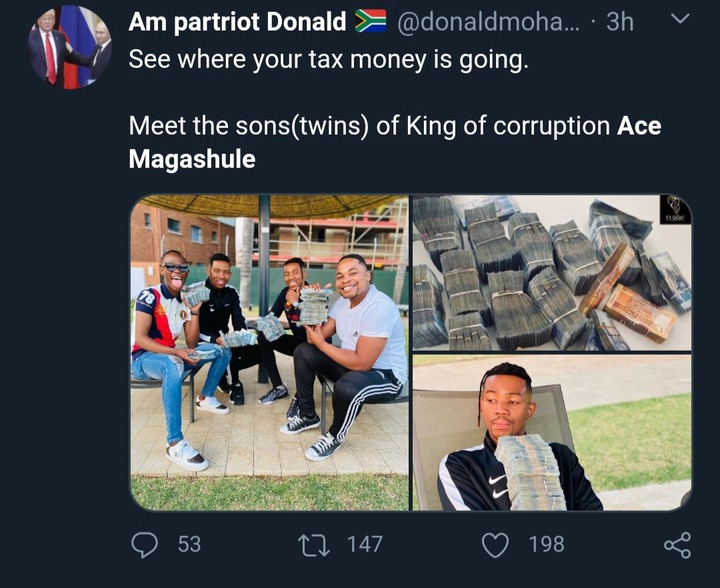Viewport: 720px width, 588px height.
Task: Open the share icon for this tweet
Action: 677,544
